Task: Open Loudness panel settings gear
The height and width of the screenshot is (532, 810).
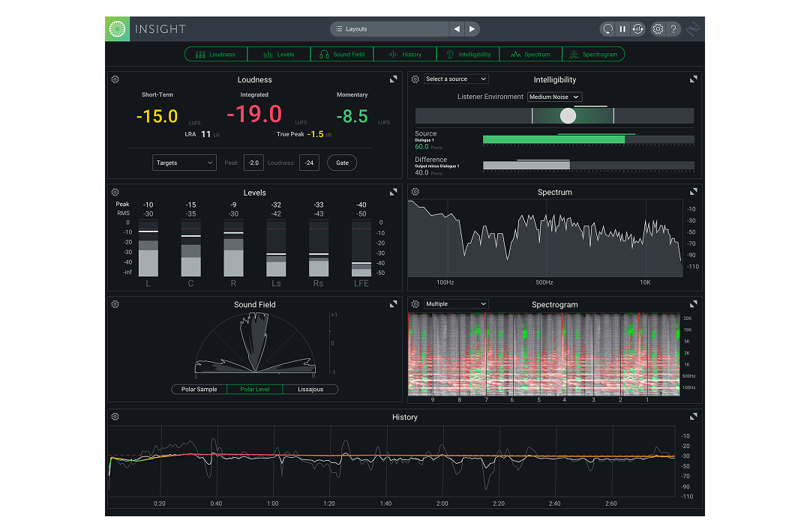Action: point(115,79)
